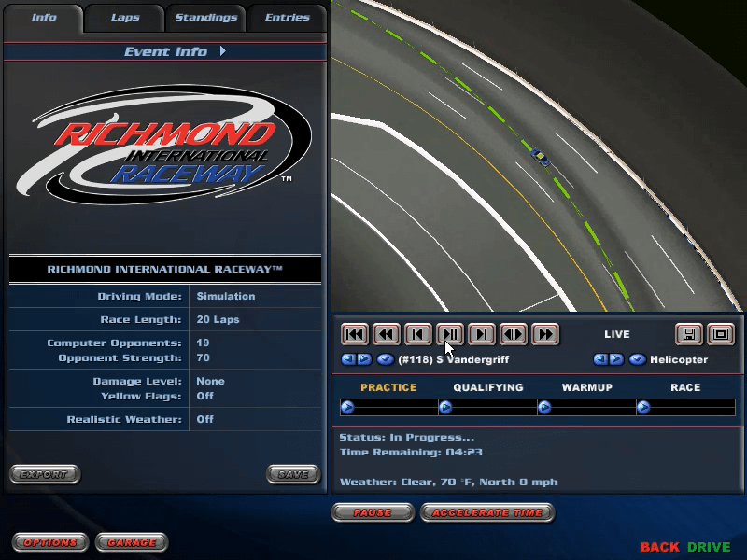Click the Richmond International Raceway logo
Viewport: 747px width, 560px height.
(x=164, y=146)
